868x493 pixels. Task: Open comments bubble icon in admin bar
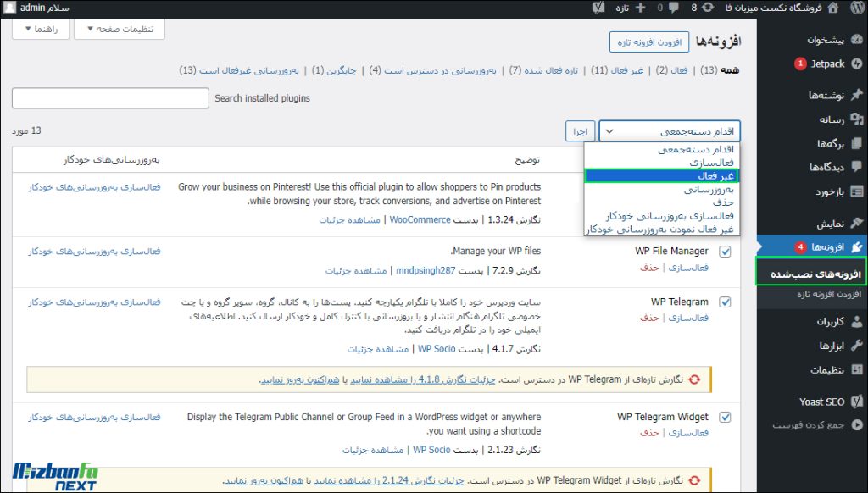(674, 8)
